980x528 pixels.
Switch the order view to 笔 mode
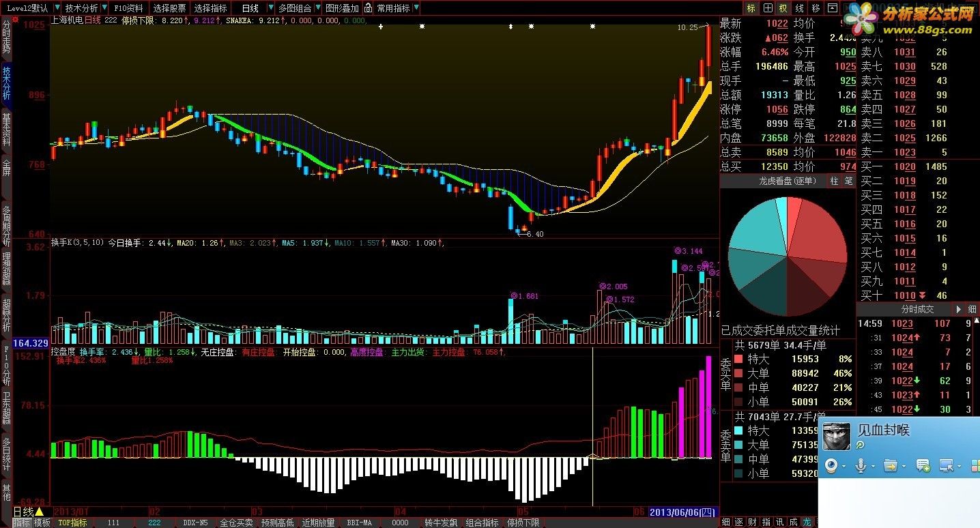(848, 181)
